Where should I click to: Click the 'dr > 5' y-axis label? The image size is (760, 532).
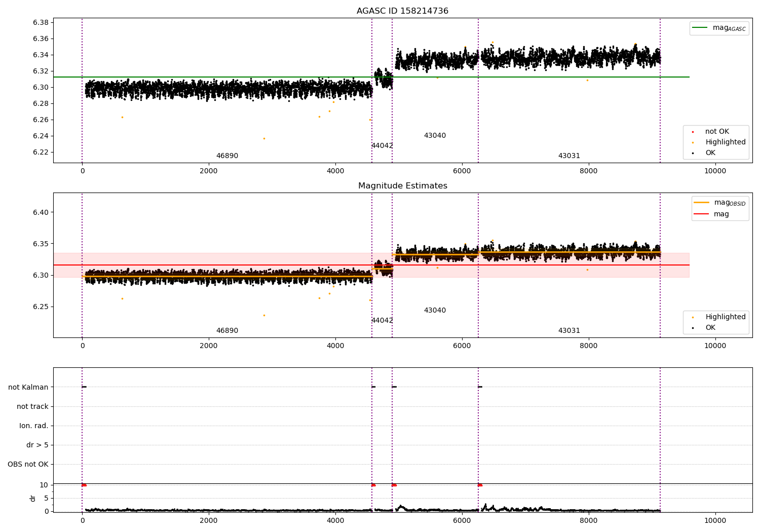[x=37, y=445]
